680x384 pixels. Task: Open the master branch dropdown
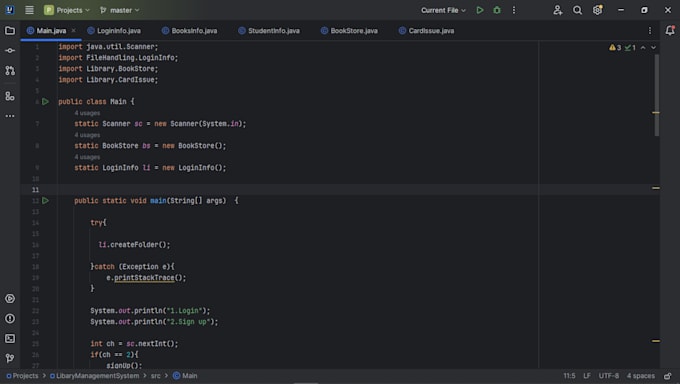pyautogui.click(x=120, y=10)
